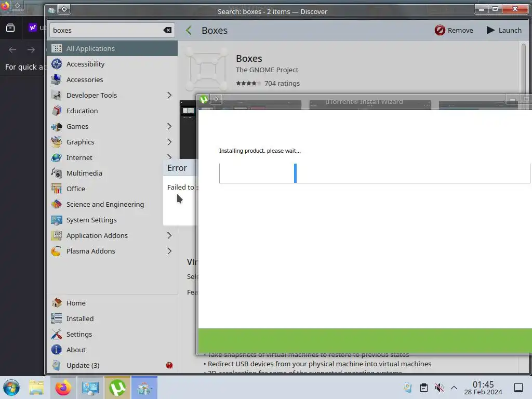Expand the Games category
This screenshot has width=532, height=399.
169,127
